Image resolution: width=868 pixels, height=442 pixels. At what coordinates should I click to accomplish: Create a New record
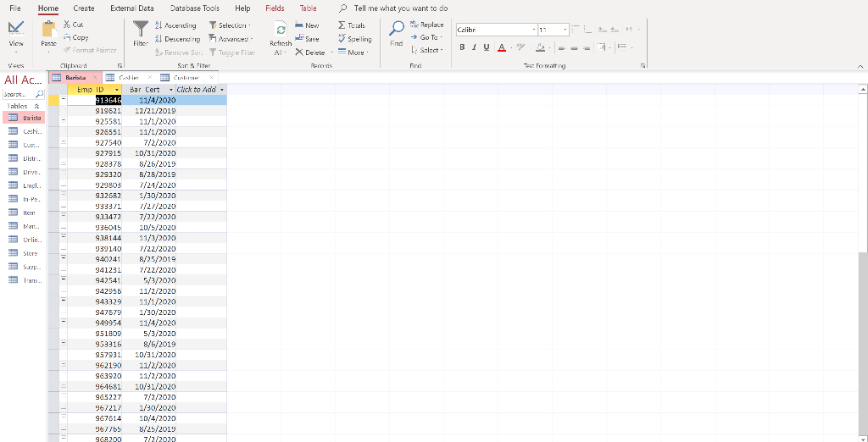coord(307,25)
